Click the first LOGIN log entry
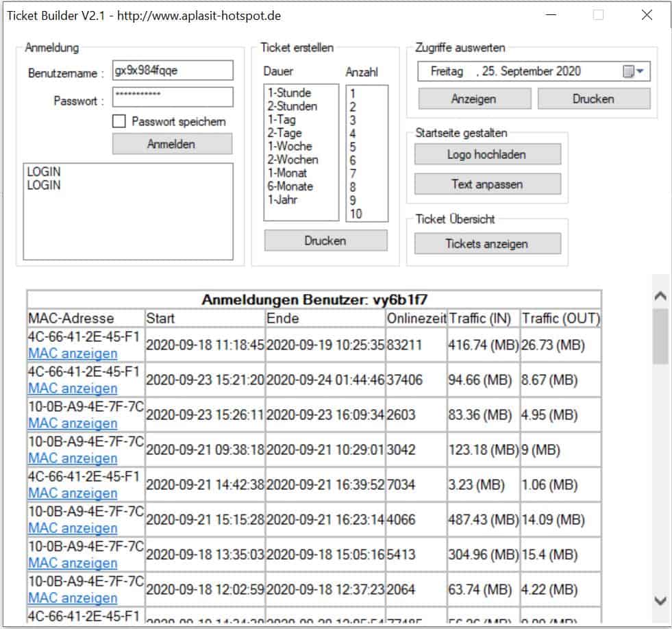 coord(44,171)
